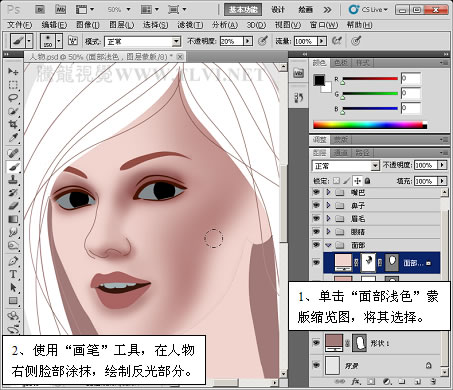This screenshot has width=453, height=390.
Task: Expand the 鼻子 layer group
Action: tap(328, 205)
